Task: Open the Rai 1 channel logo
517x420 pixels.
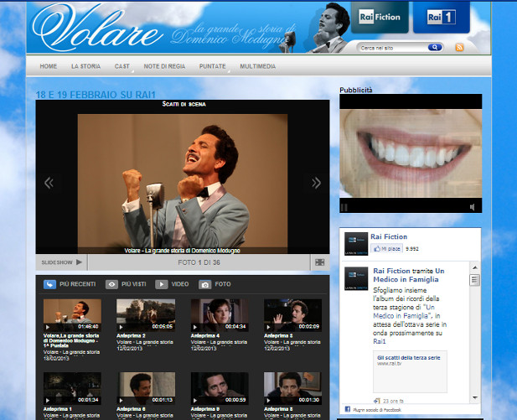Action: click(x=441, y=17)
